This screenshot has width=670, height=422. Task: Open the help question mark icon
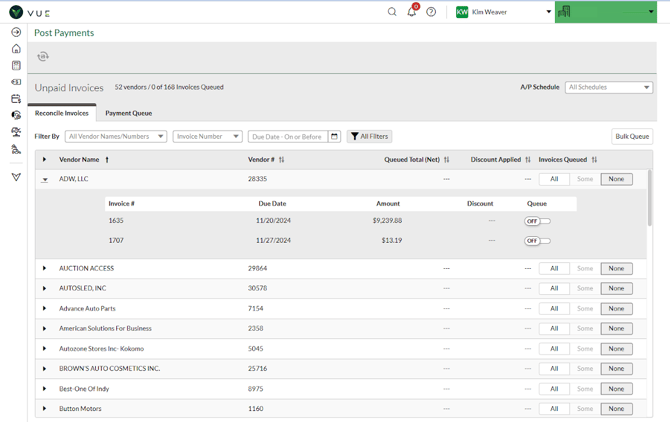(x=431, y=12)
